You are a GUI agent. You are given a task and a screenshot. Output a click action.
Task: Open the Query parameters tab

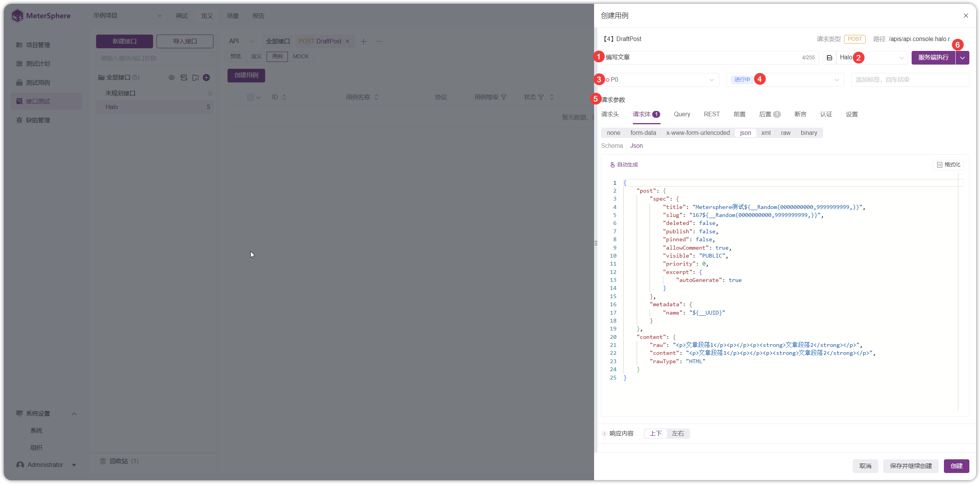(x=682, y=114)
